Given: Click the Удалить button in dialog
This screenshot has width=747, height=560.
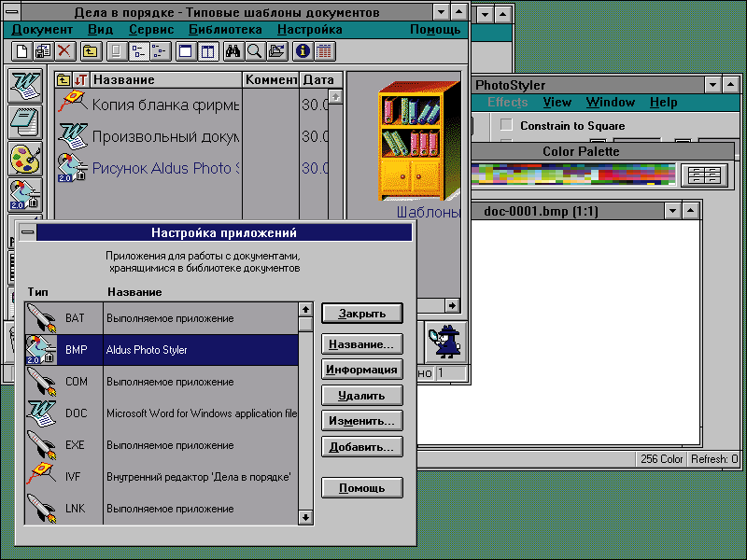Looking at the screenshot, I should click(x=361, y=396).
